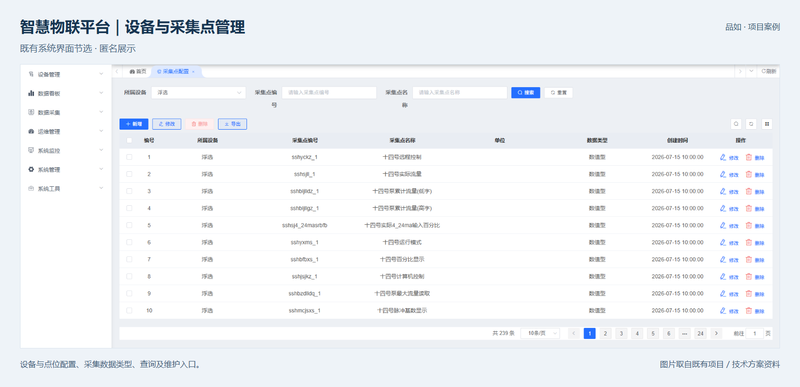Toggle the select-all checkbox in table header
The width and height of the screenshot is (800, 387).
pos(129,140)
